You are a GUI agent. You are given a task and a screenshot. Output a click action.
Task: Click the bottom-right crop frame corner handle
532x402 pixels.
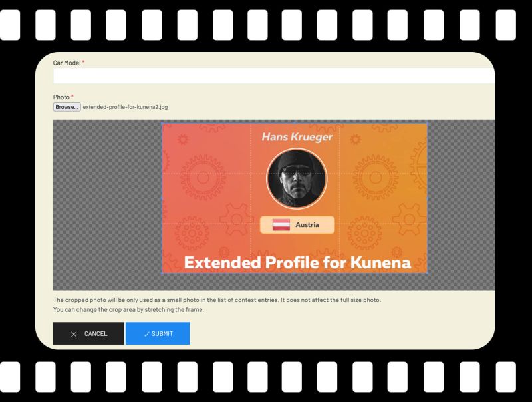coord(427,273)
